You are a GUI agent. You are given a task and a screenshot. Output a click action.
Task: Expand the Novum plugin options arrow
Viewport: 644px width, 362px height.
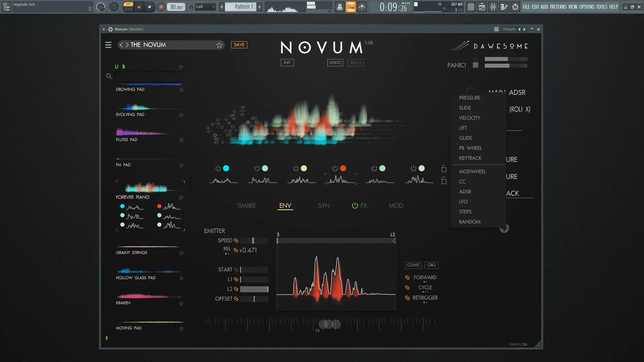104,29
